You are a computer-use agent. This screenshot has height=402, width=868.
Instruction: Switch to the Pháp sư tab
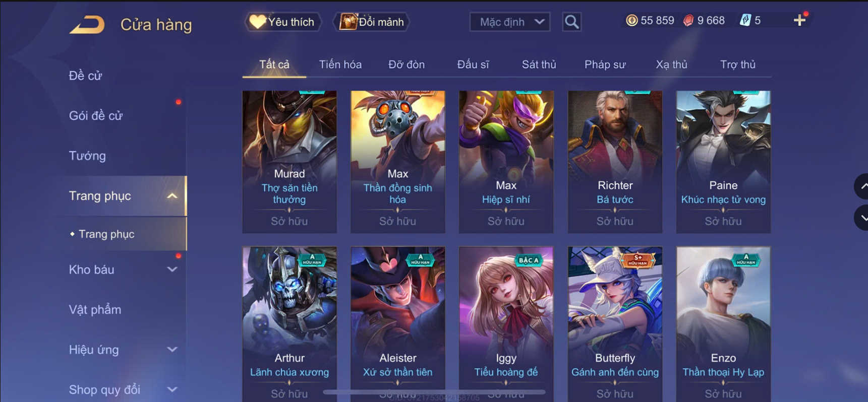(605, 64)
